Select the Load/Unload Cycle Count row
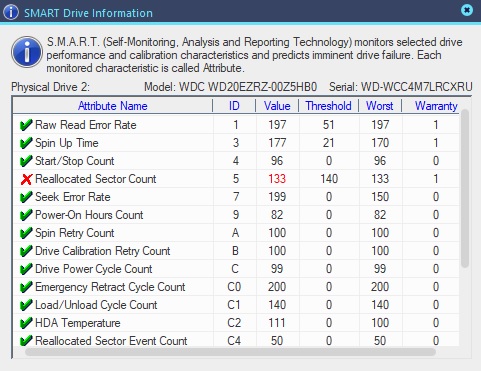 [236, 305]
